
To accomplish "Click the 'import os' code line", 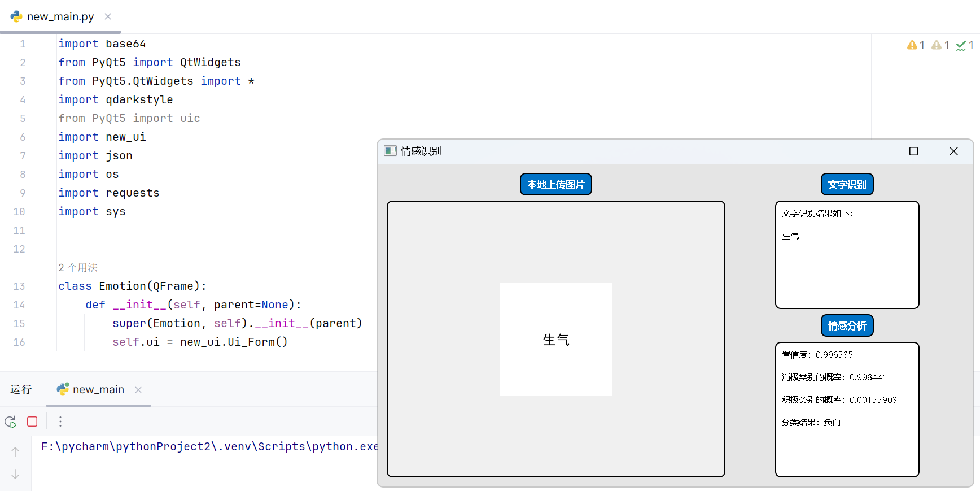I will point(89,174).
